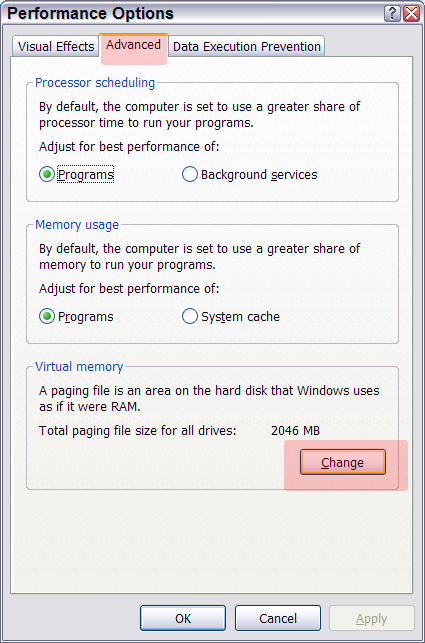Click the question mark help icon

point(392,14)
